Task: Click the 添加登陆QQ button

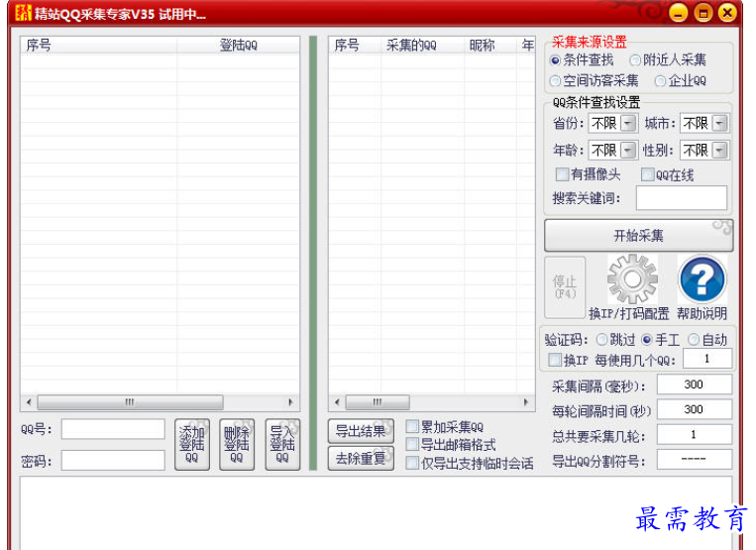Action: [192, 444]
